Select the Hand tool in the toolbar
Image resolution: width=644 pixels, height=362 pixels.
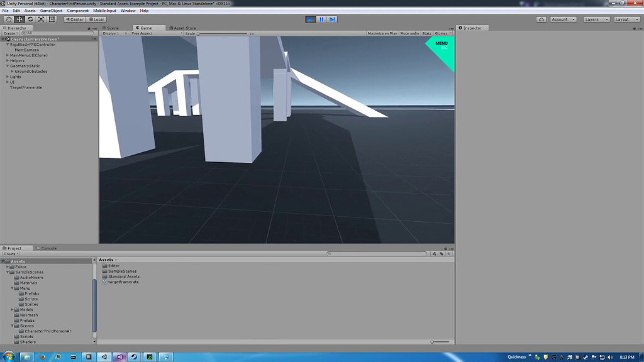tap(9, 19)
